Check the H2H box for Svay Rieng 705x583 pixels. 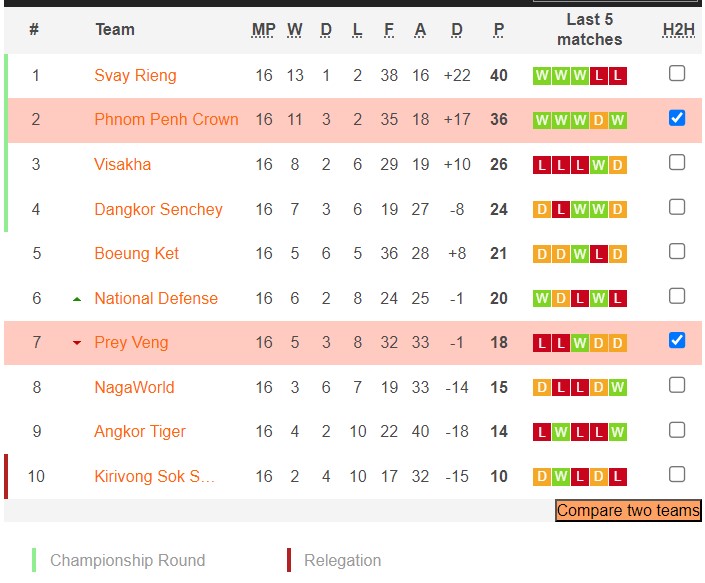677,73
